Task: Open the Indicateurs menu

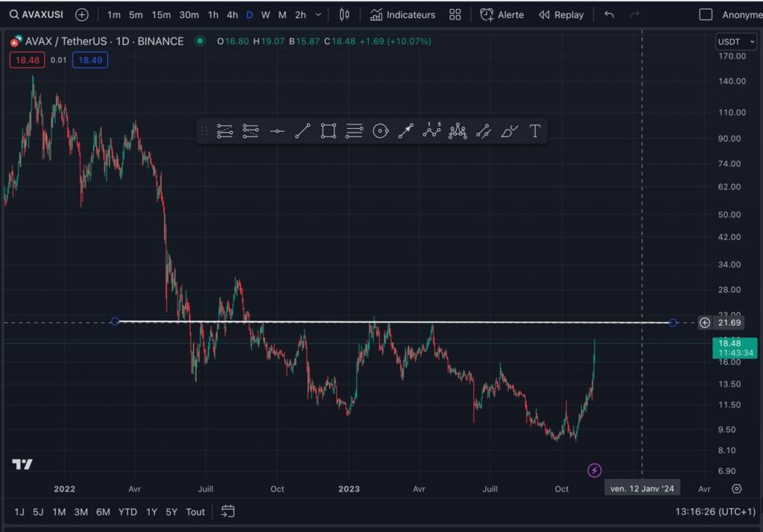Action: click(402, 15)
